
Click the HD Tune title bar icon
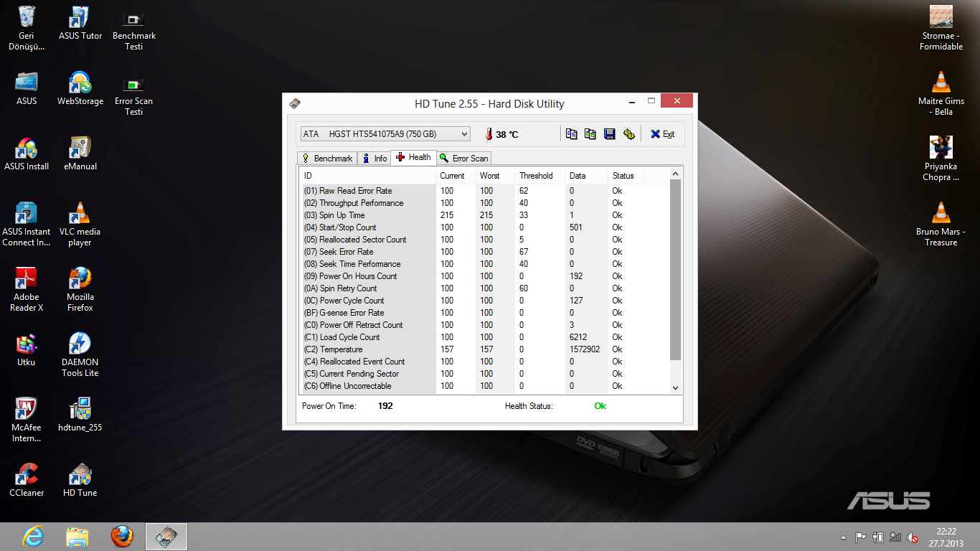[x=296, y=104]
